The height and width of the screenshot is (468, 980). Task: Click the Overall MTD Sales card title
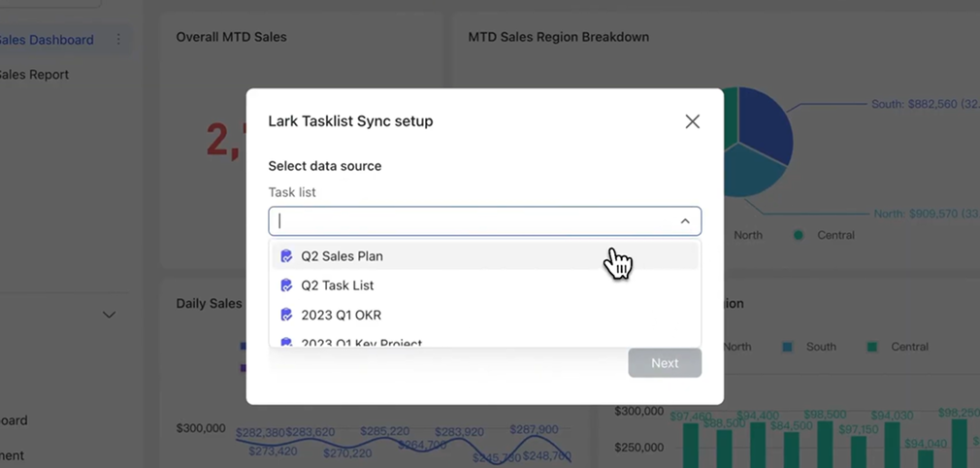click(x=231, y=37)
